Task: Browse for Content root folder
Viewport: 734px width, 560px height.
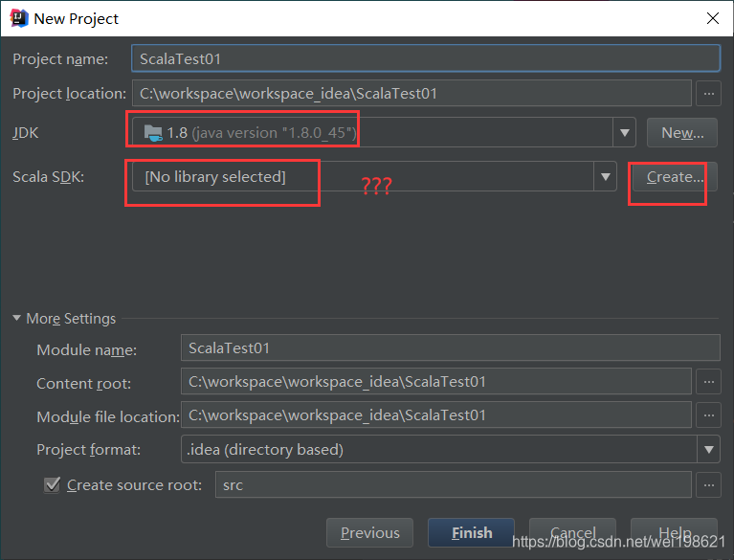Action: (709, 382)
